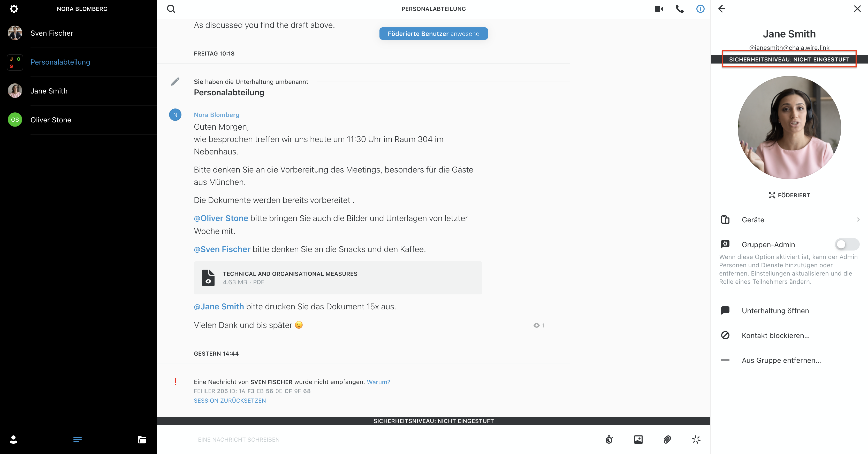Image resolution: width=868 pixels, height=454 pixels.
Task: Click @Jane Smith mention in message
Action: [x=219, y=307]
